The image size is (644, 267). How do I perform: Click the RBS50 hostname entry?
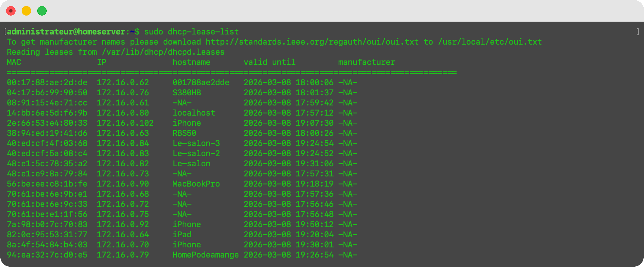[x=184, y=133]
